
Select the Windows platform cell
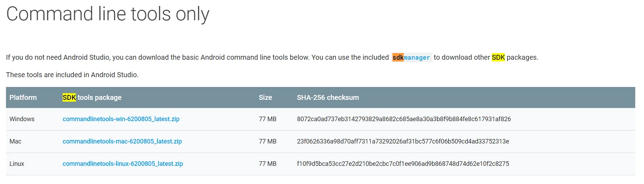tap(22, 119)
